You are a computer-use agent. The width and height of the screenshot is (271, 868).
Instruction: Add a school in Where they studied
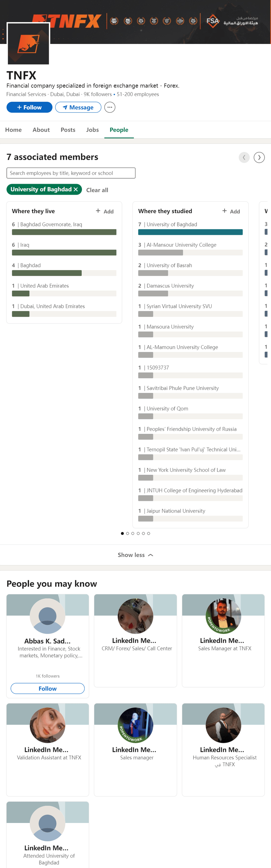coord(231,211)
